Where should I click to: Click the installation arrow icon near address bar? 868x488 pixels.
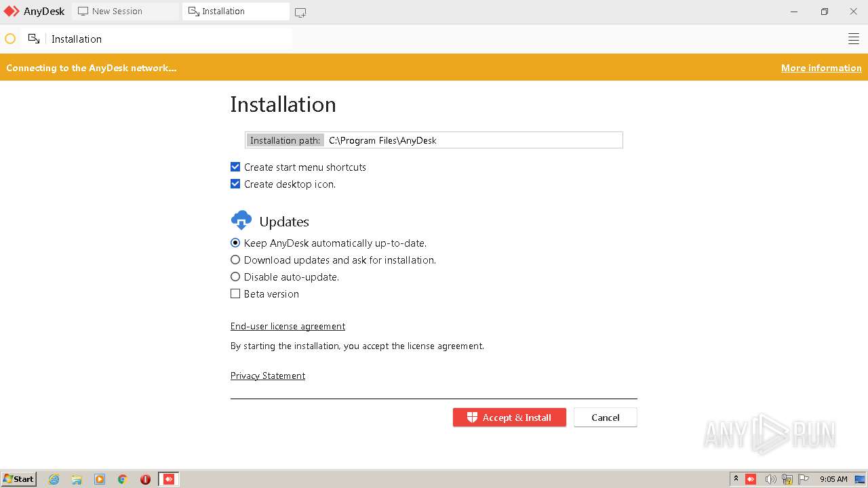33,39
